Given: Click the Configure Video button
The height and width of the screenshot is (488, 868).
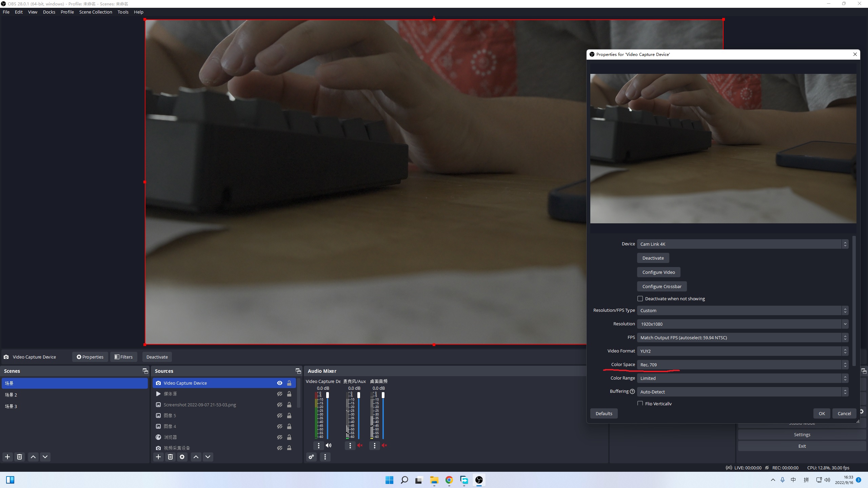Looking at the screenshot, I should 658,272.
